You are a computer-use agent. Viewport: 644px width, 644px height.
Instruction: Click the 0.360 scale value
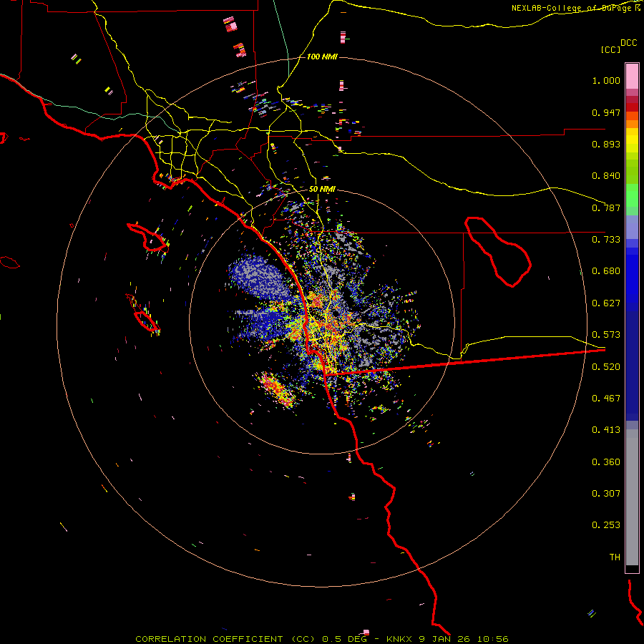606,462
